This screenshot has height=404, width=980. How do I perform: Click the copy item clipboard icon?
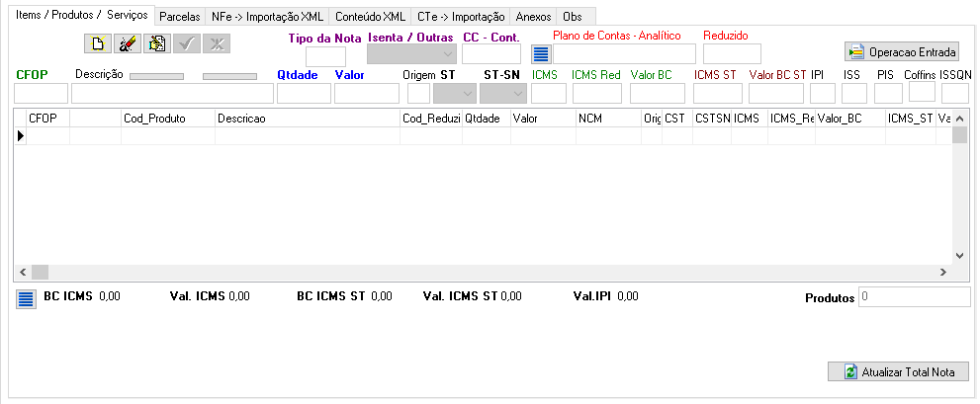[156, 43]
